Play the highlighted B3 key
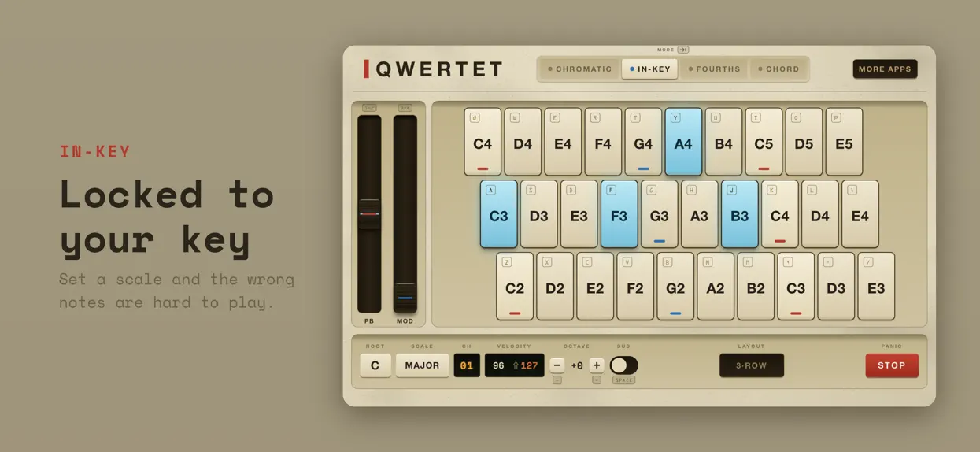 pos(740,214)
